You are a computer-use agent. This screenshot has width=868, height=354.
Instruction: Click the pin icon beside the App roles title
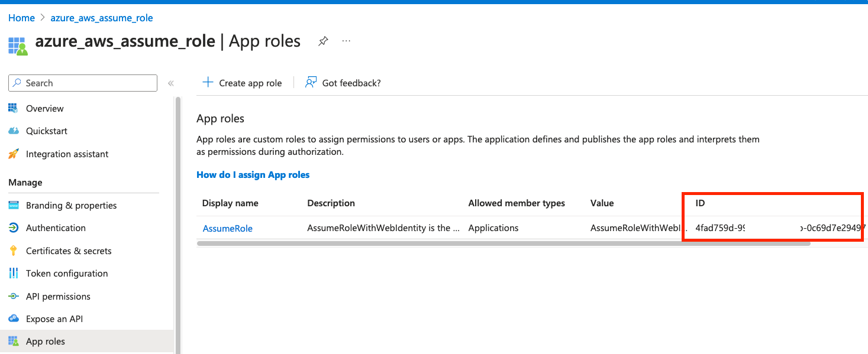click(x=322, y=41)
